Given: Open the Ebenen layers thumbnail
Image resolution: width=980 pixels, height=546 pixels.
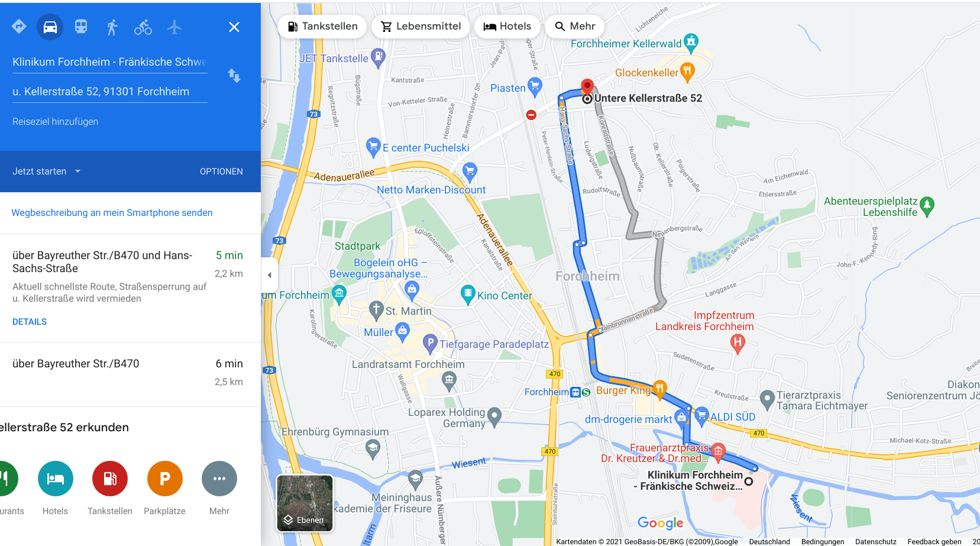Looking at the screenshot, I should 305,503.
